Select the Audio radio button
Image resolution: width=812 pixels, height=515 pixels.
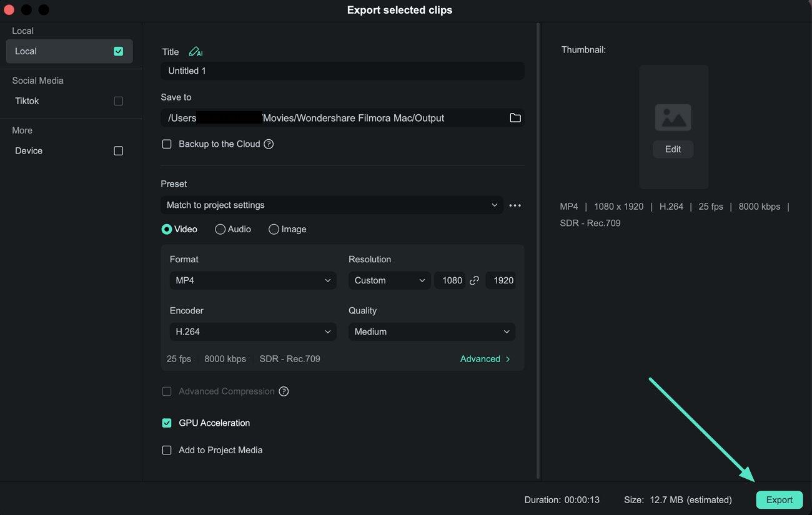(x=220, y=230)
